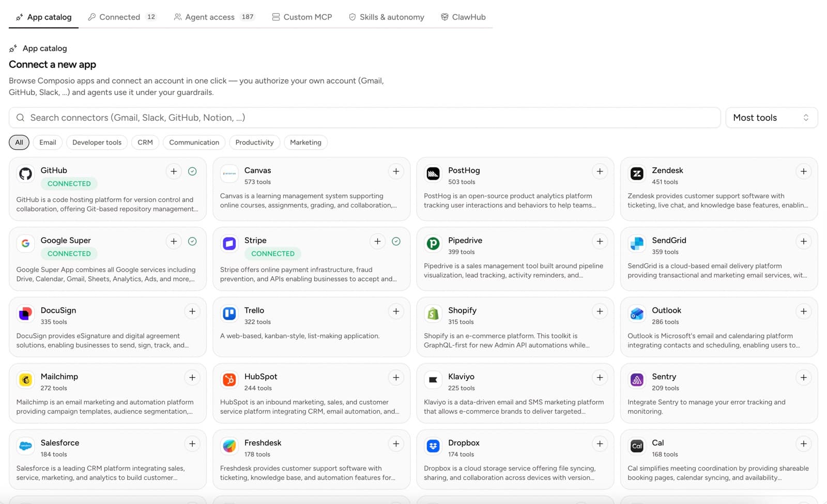Click the Sentry logo icon
Viewport: 827px width, 504px height.
pos(637,380)
